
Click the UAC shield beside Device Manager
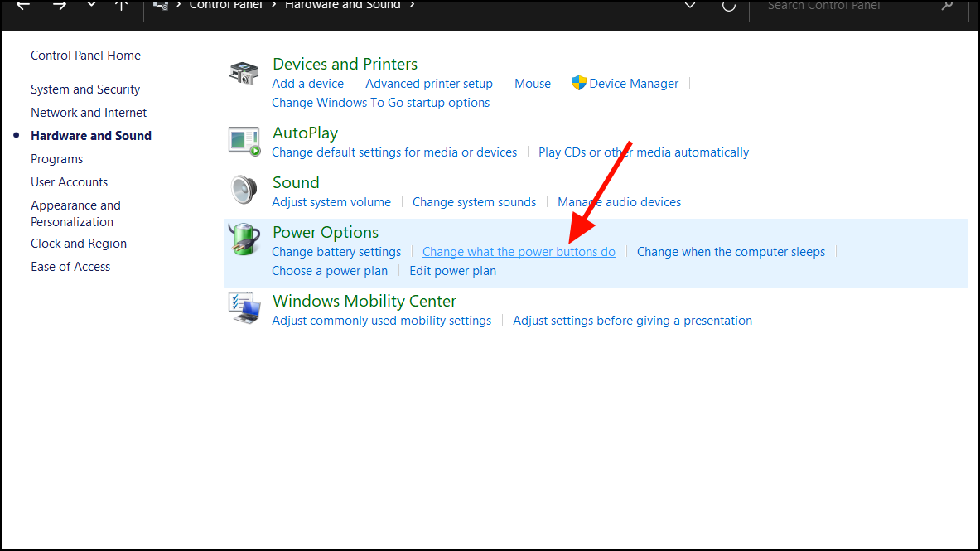pos(580,83)
